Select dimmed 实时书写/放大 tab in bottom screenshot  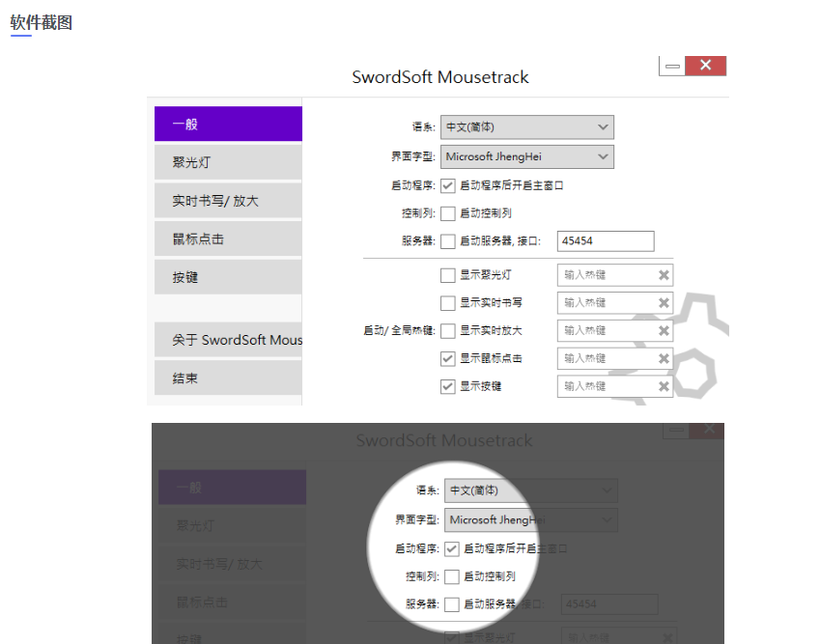point(232,564)
